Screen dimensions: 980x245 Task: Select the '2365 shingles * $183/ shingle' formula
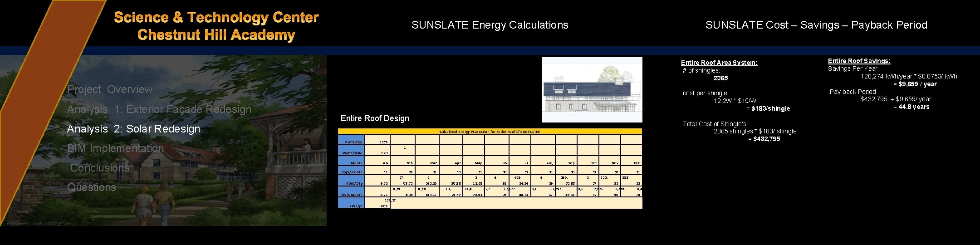tap(755, 131)
